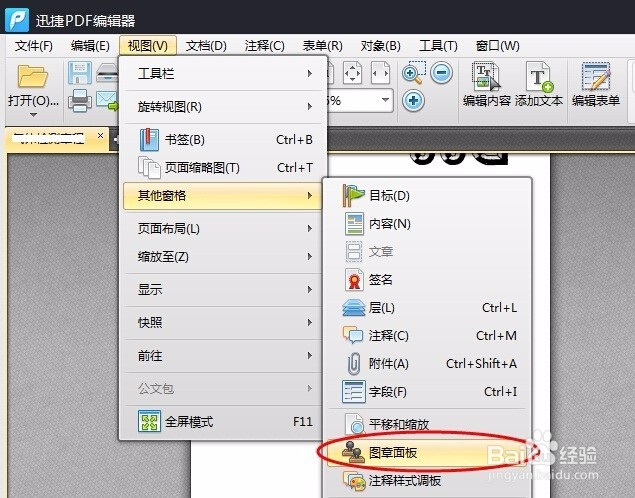Screen dimensions: 635x498
Task: Open the Object (对象) menu
Action: (380, 46)
